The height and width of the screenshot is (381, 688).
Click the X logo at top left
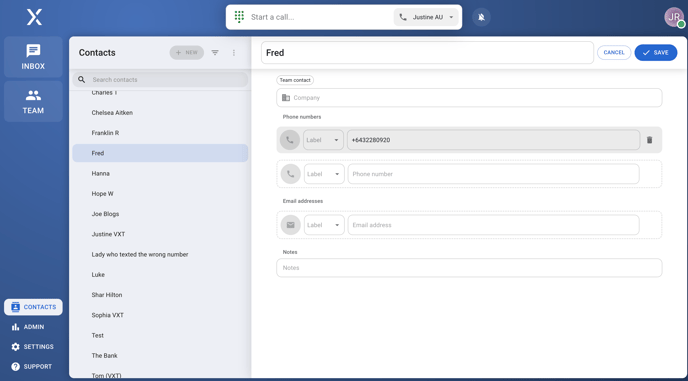click(34, 17)
